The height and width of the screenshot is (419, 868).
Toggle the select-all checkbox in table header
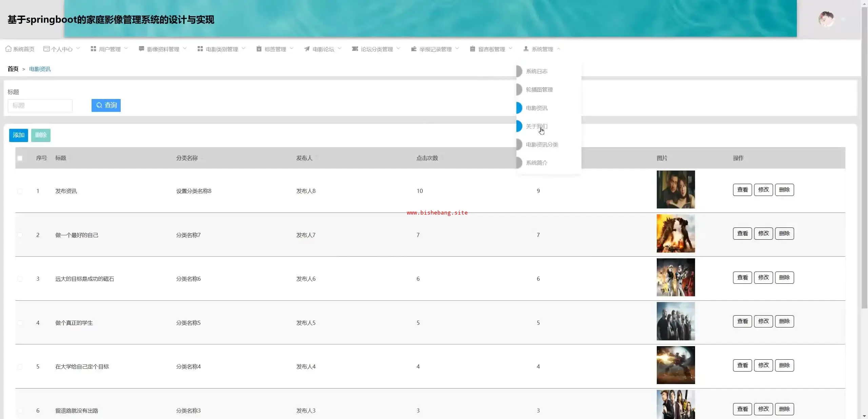pyautogui.click(x=20, y=158)
